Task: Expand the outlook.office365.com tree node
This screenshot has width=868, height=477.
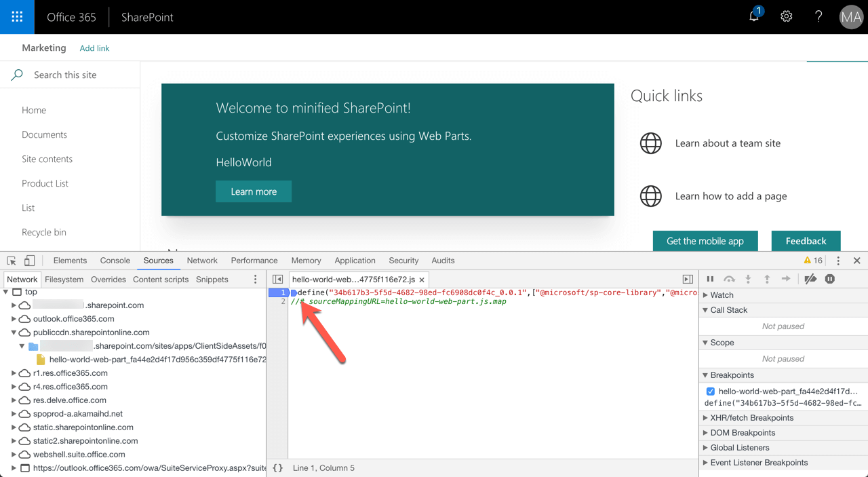Action: point(14,319)
